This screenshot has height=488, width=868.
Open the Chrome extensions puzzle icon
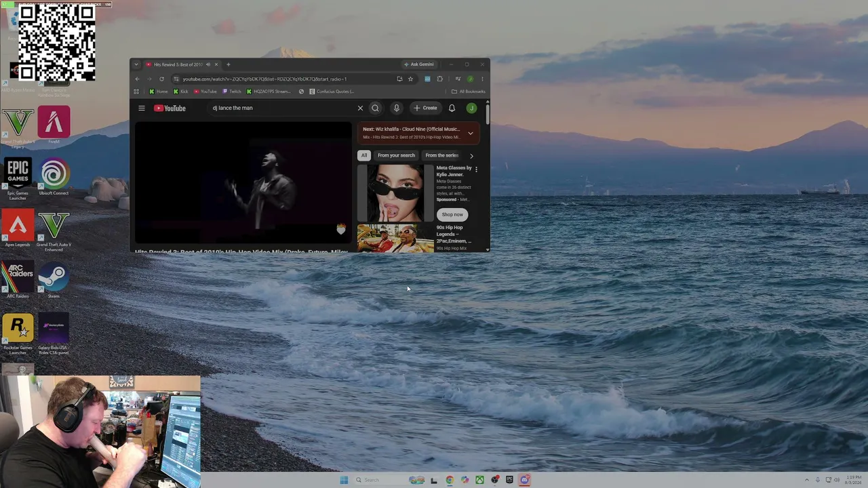(439, 79)
